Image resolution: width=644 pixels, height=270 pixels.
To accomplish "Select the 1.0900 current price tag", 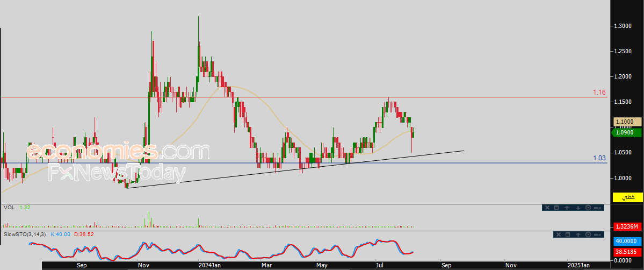I will (627, 132).
